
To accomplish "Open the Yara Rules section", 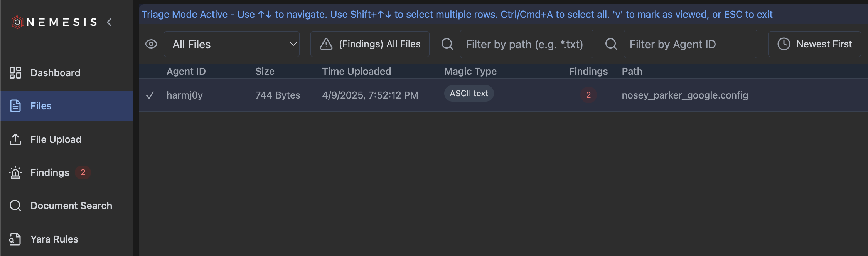I will click(x=54, y=239).
